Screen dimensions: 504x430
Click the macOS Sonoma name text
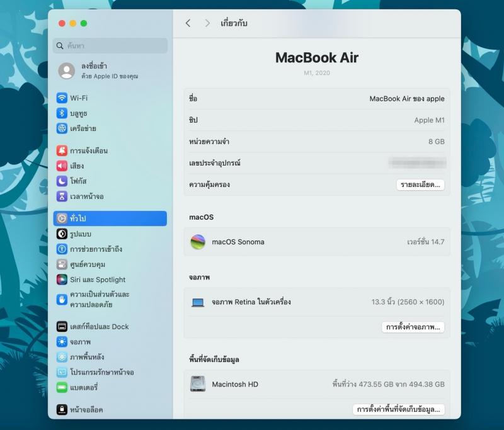pyautogui.click(x=238, y=242)
